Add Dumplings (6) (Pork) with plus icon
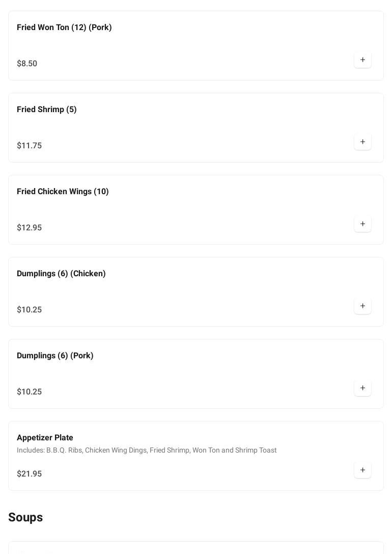392x554 pixels. pyautogui.click(x=362, y=388)
